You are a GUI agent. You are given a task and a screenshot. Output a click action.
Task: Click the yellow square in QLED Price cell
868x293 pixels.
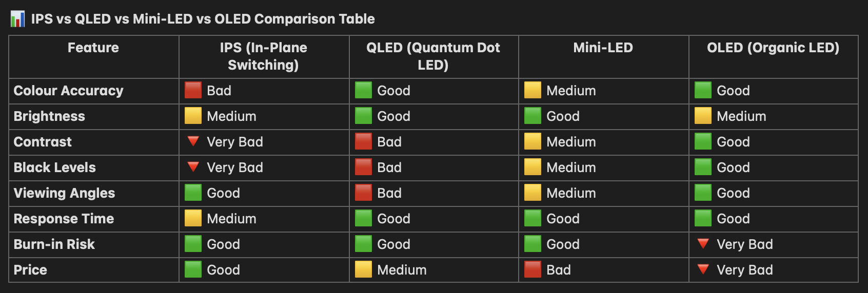click(363, 269)
